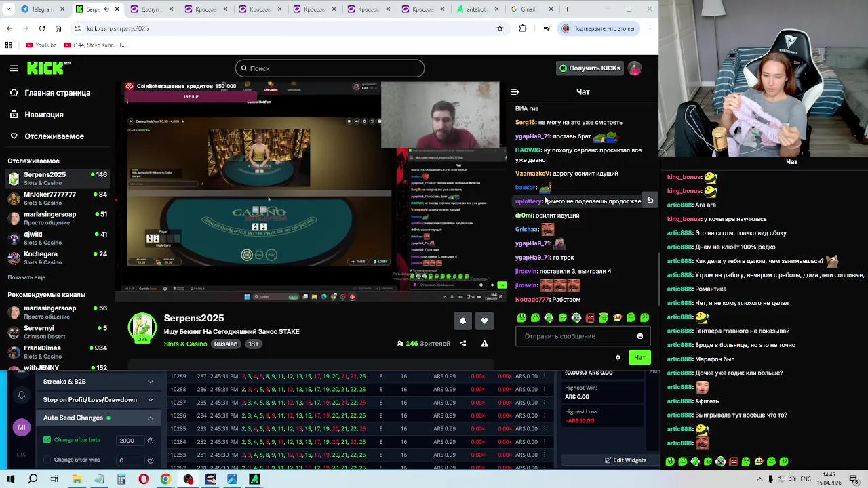Click the Russian language tag
868x488 pixels.
pyautogui.click(x=226, y=344)
